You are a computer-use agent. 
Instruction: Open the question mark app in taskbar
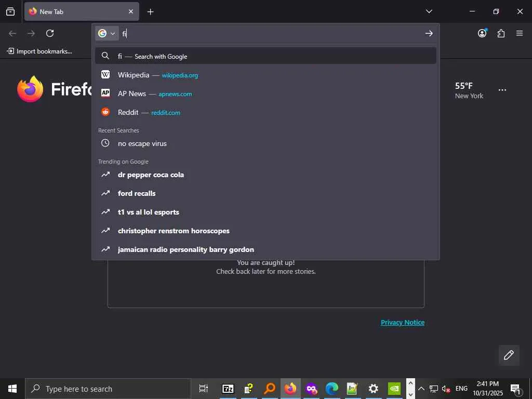tap(249, 389)
